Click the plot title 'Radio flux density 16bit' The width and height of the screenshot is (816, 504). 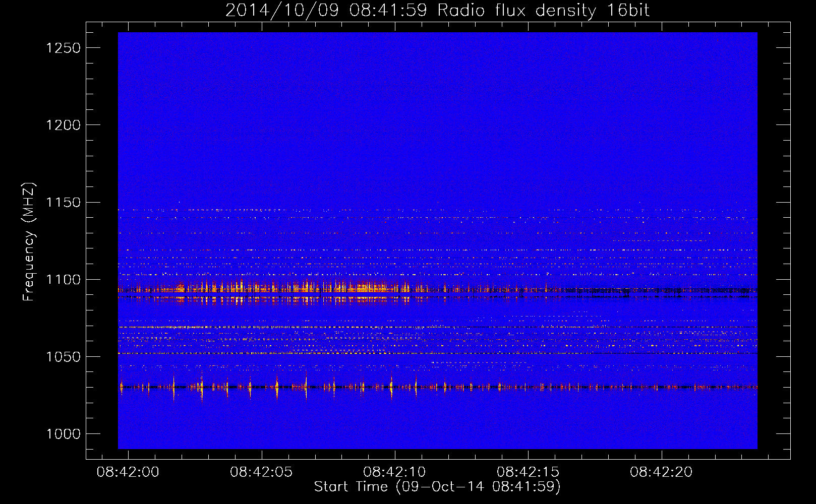tap(544, 11)
